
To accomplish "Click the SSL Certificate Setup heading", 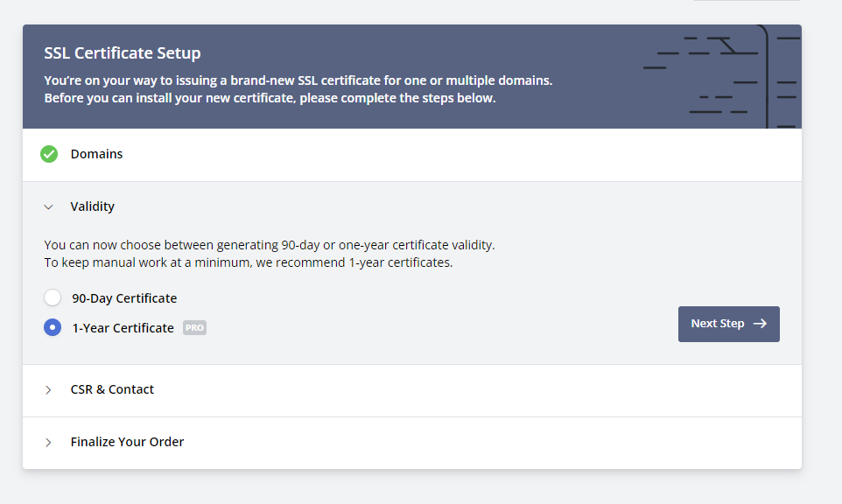I will (123, 53).
